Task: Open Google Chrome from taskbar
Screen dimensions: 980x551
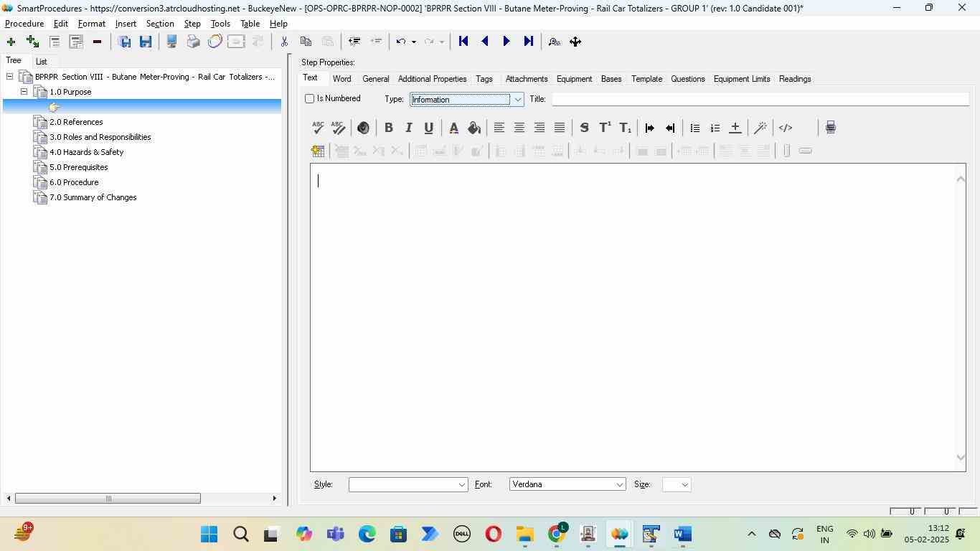Action: click(x=557, y=534)
